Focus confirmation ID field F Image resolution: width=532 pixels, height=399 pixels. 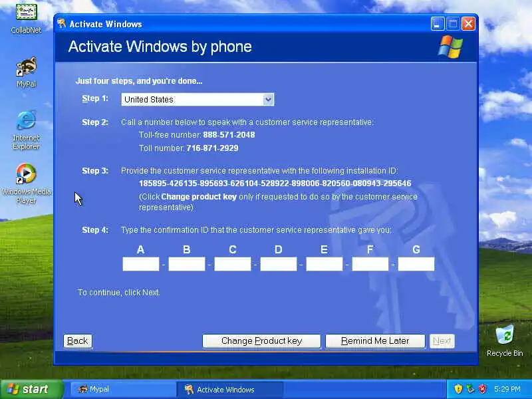370,264
